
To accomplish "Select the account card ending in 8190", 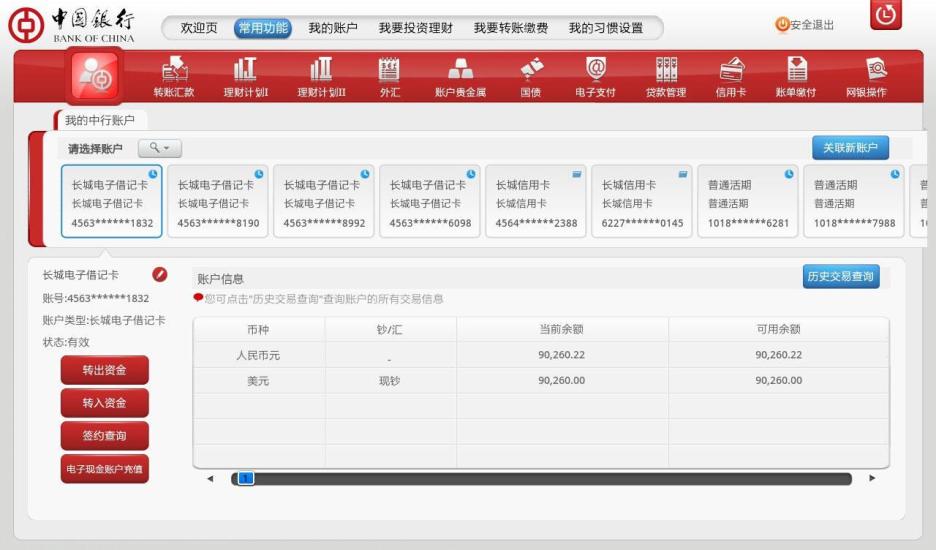I will click(x=218, y=202).
